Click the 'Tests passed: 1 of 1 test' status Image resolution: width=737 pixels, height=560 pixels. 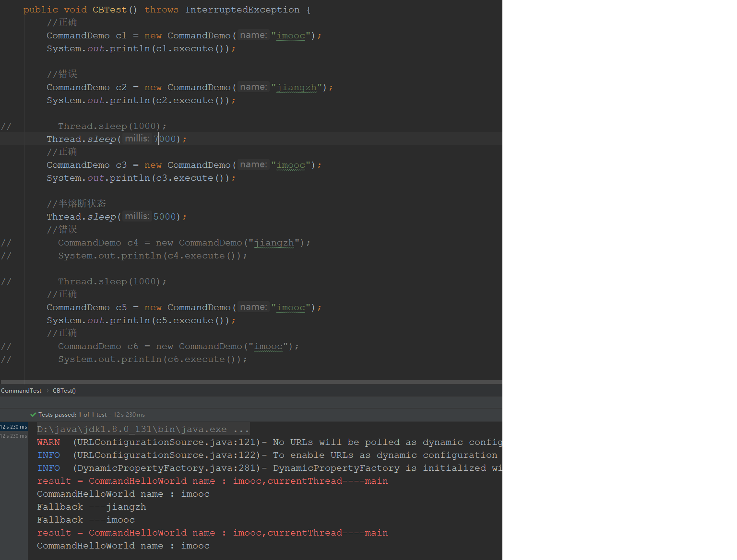(72, 415)
